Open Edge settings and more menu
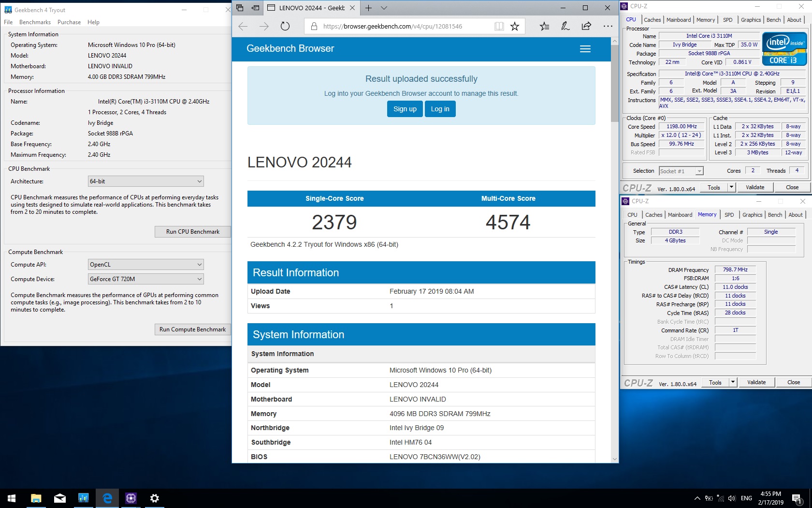 608,26
